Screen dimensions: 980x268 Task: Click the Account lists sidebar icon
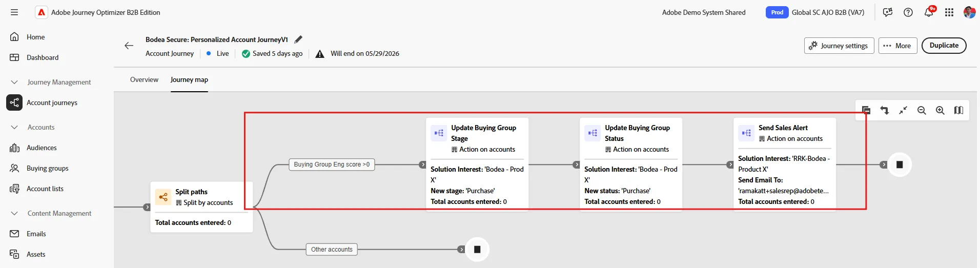click(x=14, y=189)
